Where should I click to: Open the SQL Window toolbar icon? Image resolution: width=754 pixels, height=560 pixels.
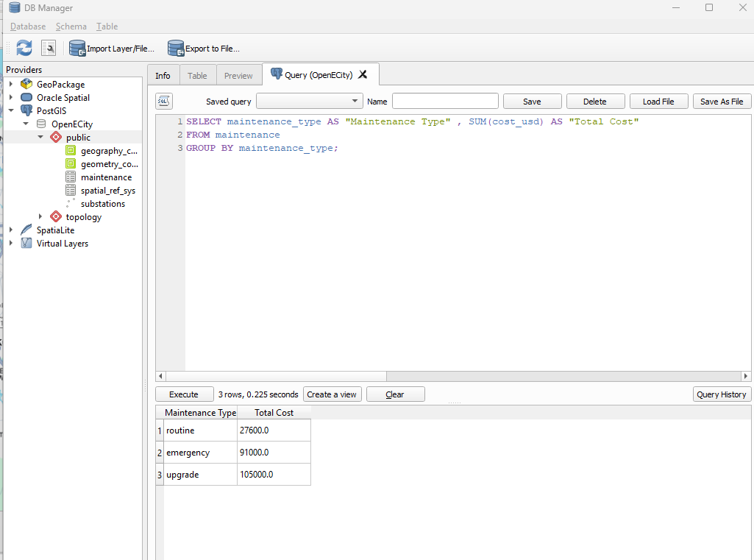(49, 48)
